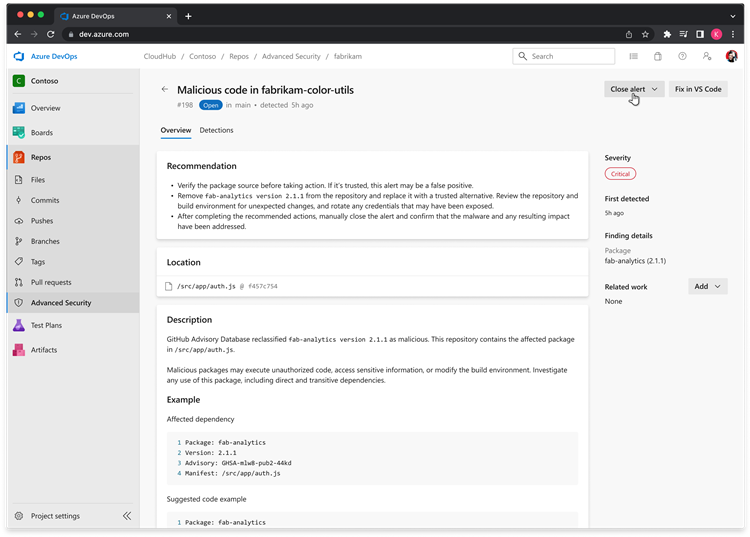Open the Artifacts icon
The width and height of the screenshot is (750, 537).
click(x=19, y=350)
